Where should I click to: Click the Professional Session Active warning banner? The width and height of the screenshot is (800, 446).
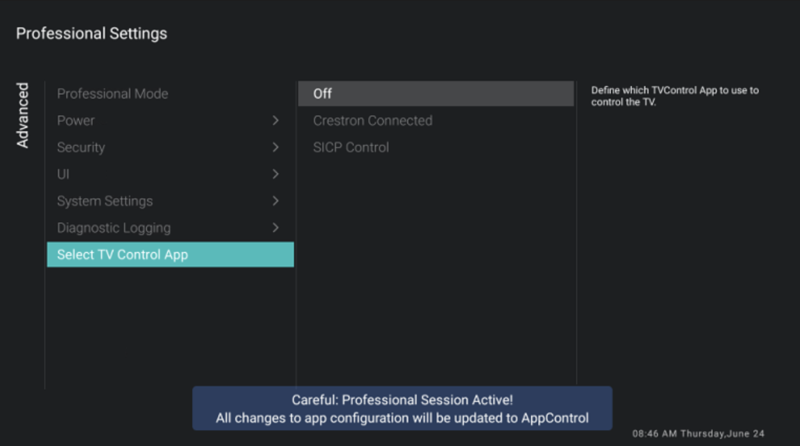point(402,408)
